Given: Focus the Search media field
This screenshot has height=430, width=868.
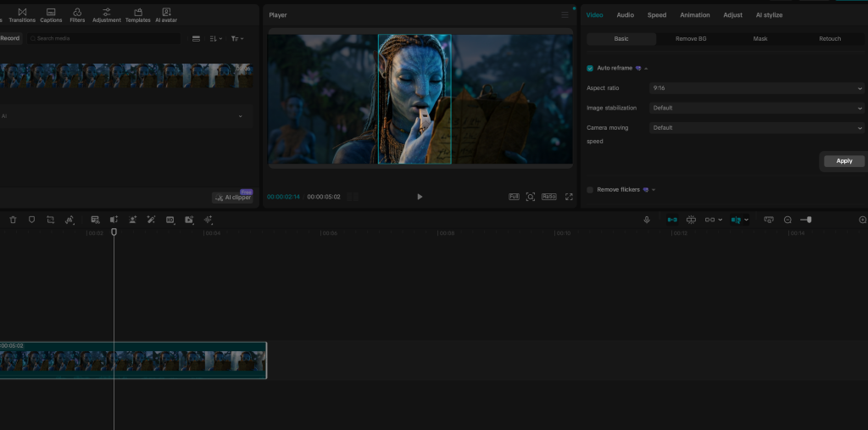Looking at the screenshot, I should pyautogui.click(x=104, y=38).
